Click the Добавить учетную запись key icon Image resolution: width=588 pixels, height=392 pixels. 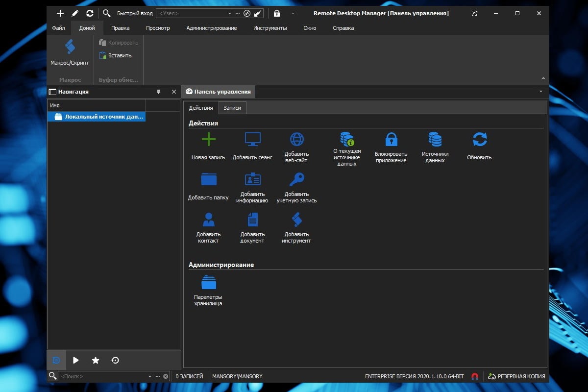point(296,180)
